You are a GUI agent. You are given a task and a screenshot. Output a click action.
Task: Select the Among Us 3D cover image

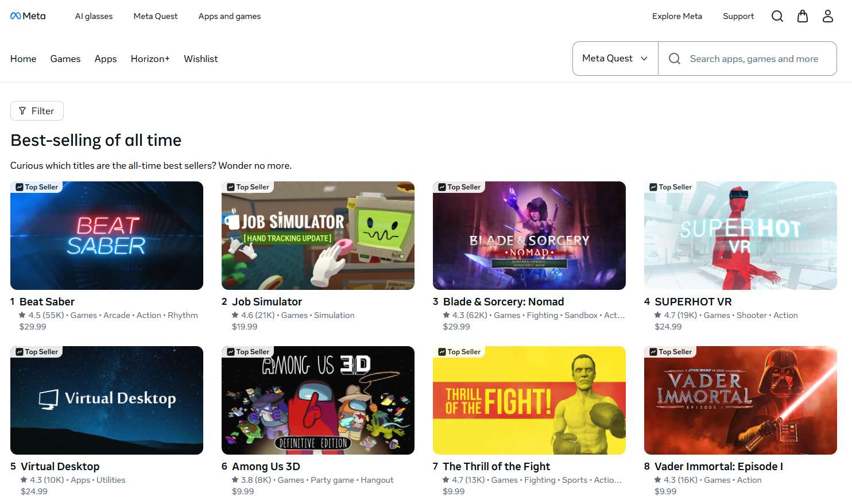coord(318,400)
